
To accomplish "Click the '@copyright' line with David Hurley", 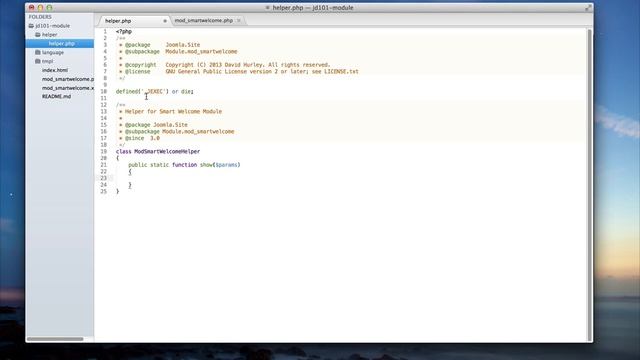I will [224, 65].
